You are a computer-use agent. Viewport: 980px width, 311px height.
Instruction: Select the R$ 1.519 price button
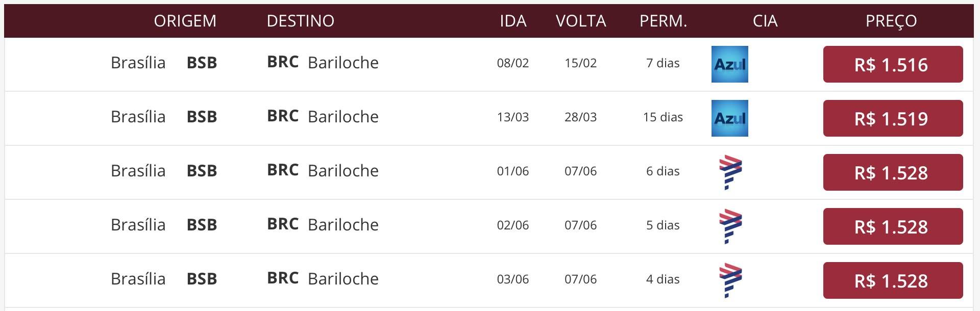(893, 118)
